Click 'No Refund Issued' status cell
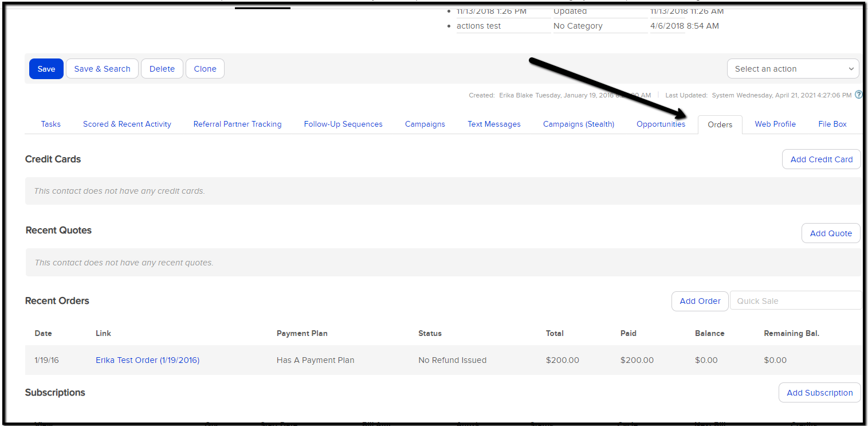The image size is (868, 426). 453,360
